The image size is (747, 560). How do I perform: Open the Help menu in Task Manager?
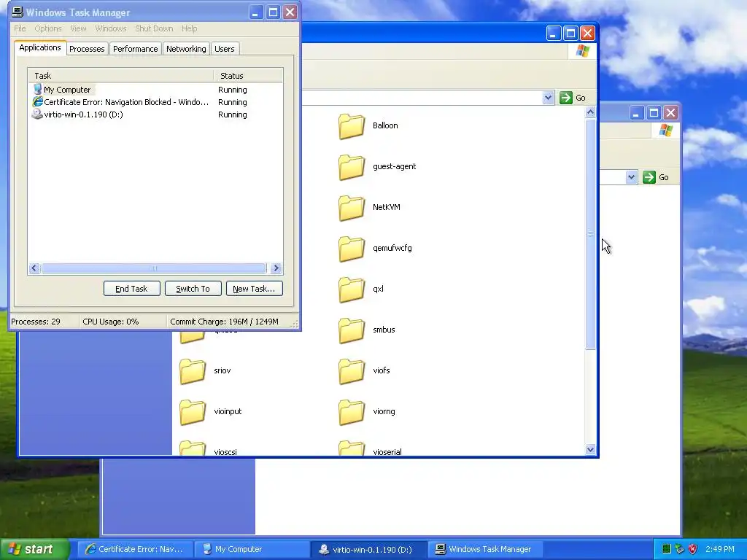tap(189, 28)
